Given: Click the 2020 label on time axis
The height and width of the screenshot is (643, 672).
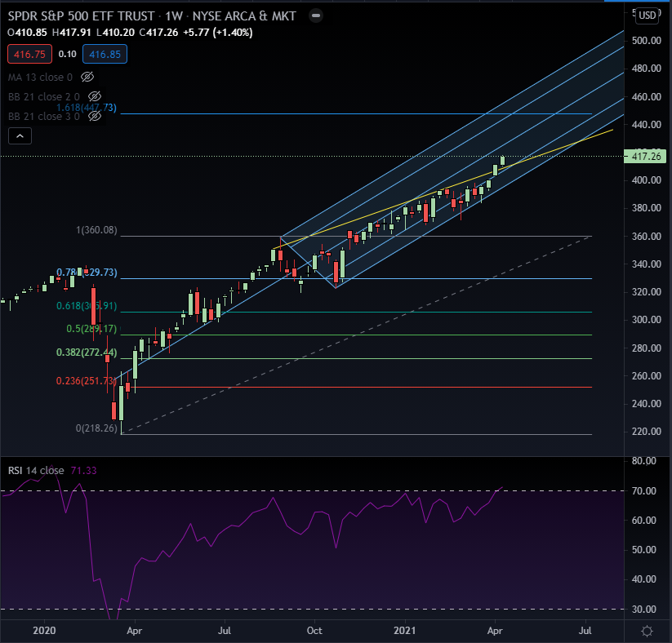Looking at the screenshot, I should [45, 631].
